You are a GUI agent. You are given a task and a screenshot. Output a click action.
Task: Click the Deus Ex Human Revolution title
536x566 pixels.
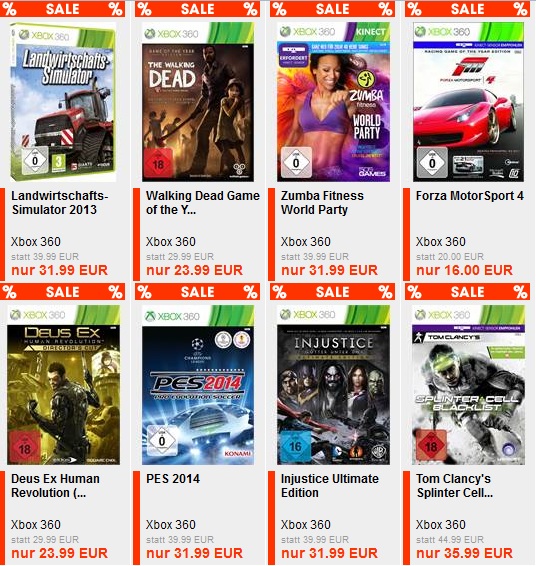pos(55,486)
